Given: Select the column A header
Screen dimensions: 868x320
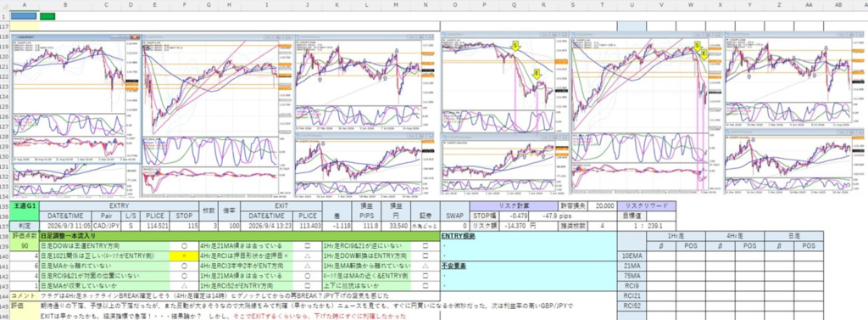Looking at the screenshot, I should pos(25,4).
